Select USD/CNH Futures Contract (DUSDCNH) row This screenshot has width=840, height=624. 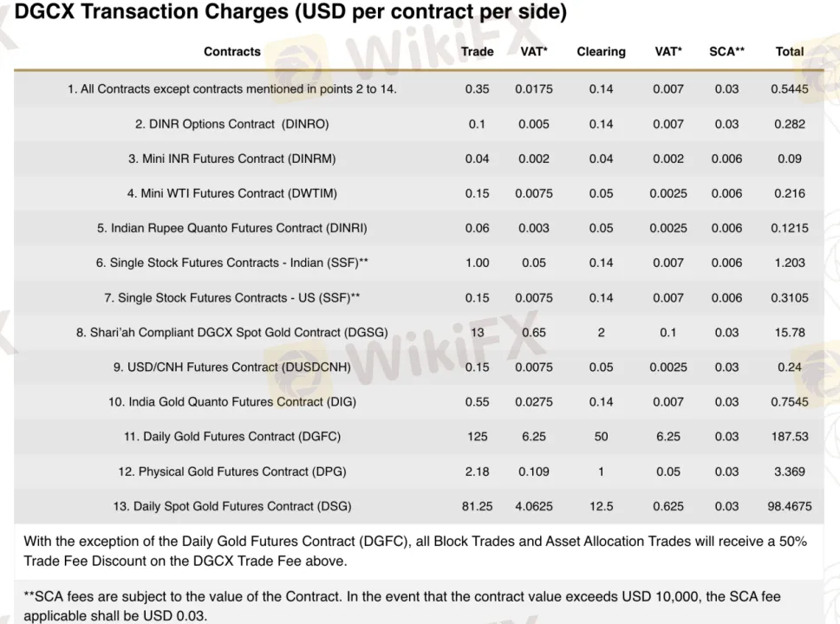click(419, 367)
